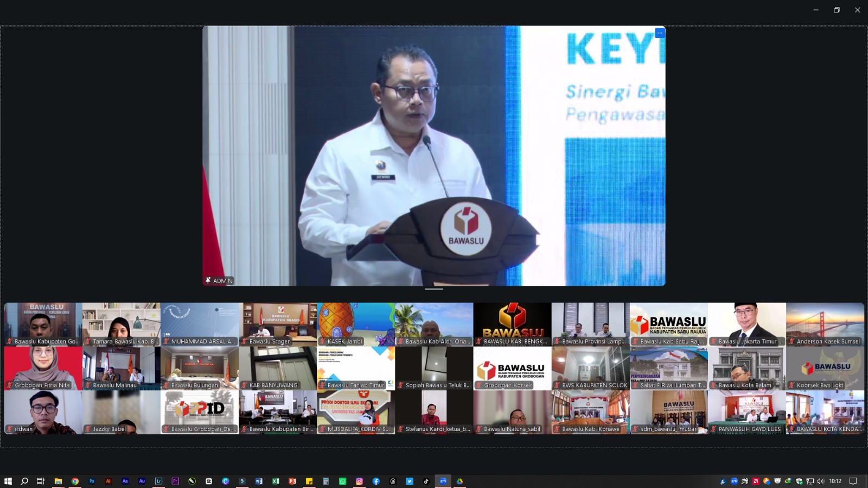
Task: Launch Adobe After Effects from the taskbar
Action: (125, 481)
